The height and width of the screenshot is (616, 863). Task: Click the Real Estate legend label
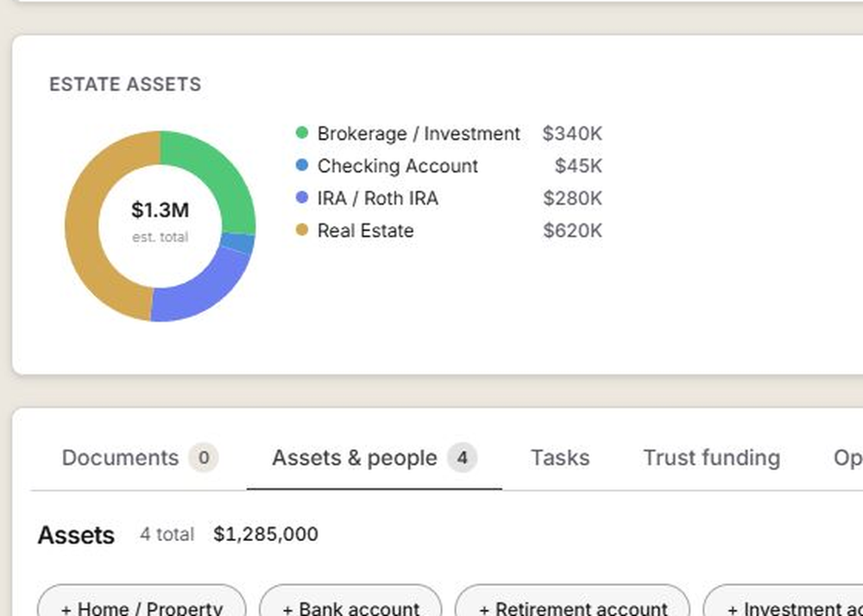coord(365,231)
